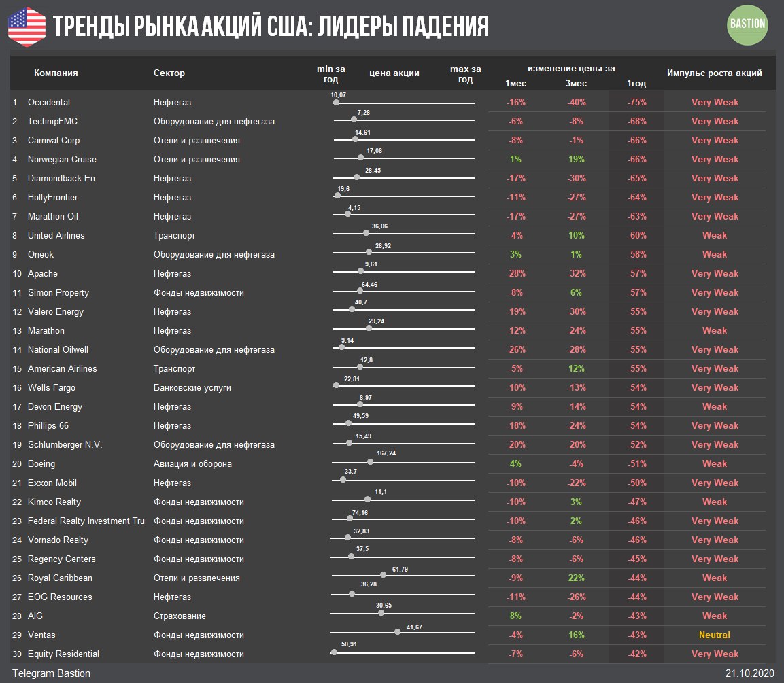Screen dimensions: 784x683
Task: Select the TechnipFMC company name
Action: pos(52,122)
